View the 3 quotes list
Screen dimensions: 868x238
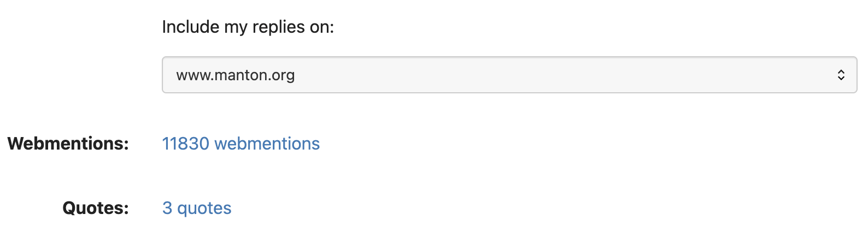click(x=197, y=208)
